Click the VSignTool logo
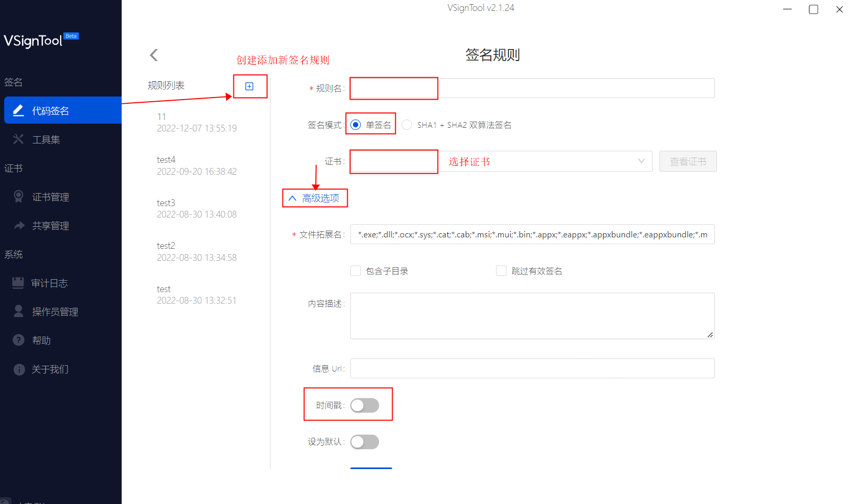Screen dimensions: 849x504 point(41,40)
